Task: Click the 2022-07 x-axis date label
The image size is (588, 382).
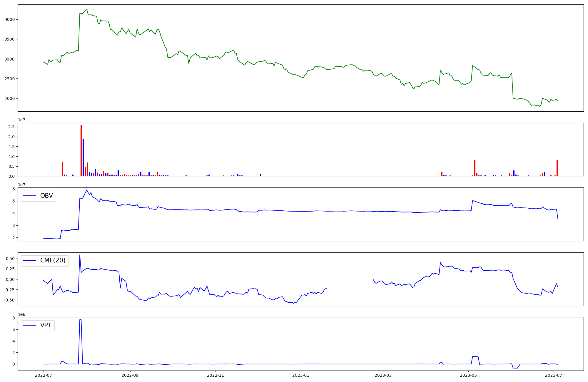Action: [x=44, y=375]
